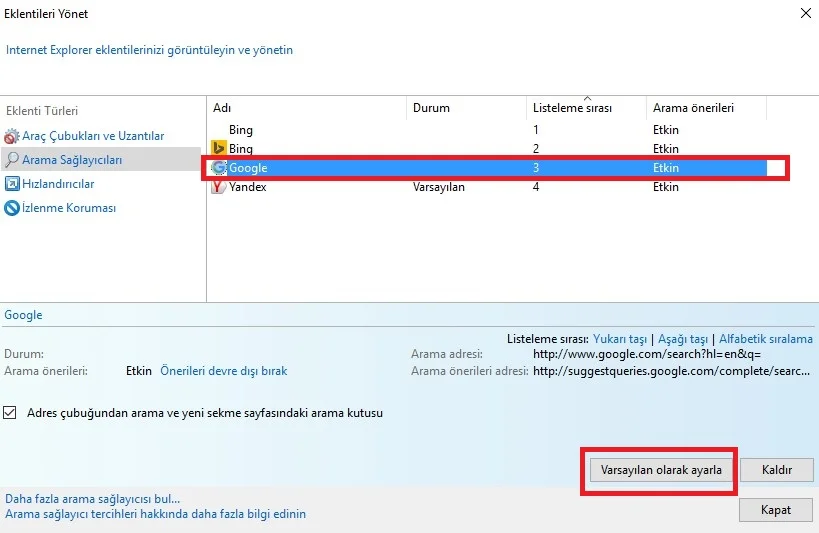819x533 pixels.
Task: Sort by Listeleme sırası column header
Action: pos(585,108)
